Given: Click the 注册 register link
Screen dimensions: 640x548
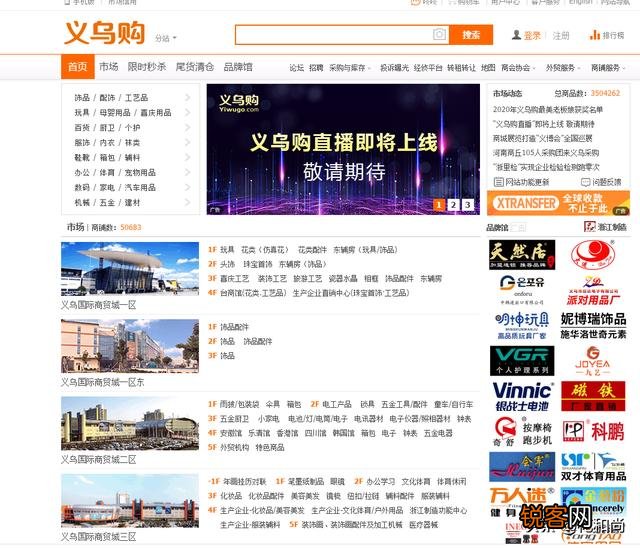Looking at the screenshot, I should (561, 35).
